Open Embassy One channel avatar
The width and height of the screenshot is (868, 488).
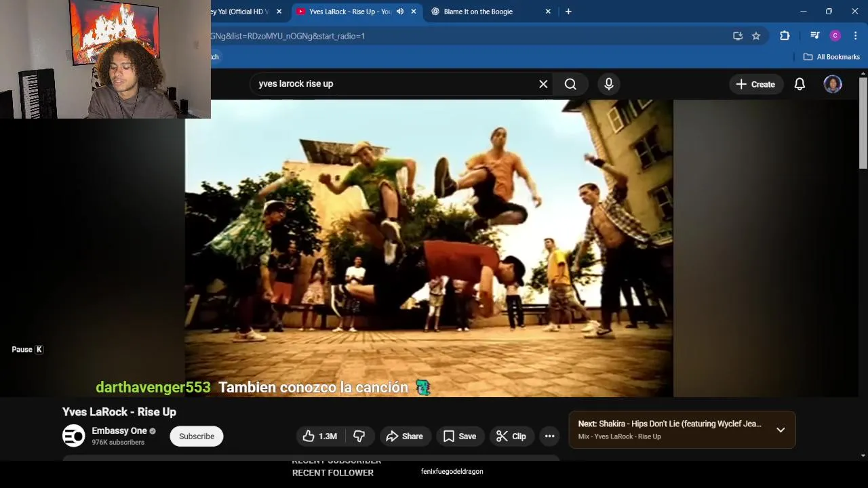(74, 436)
